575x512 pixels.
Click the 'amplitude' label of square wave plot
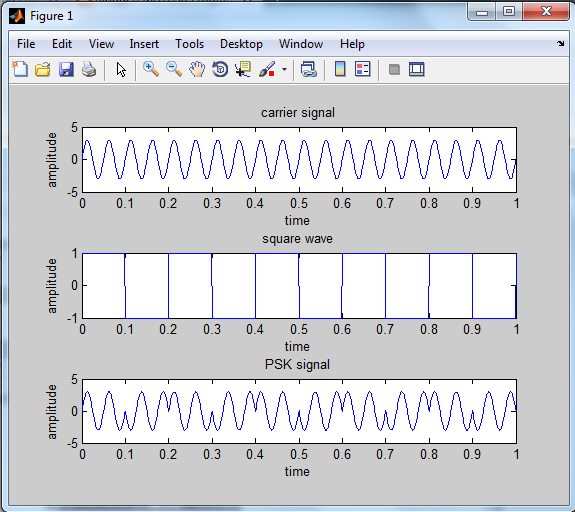[52, 286]
